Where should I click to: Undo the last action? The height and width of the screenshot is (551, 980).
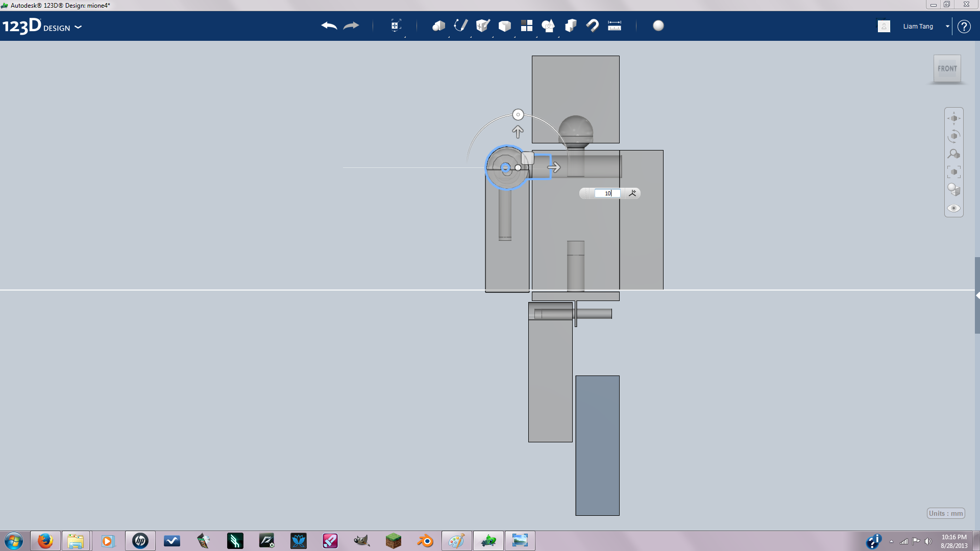329,26
